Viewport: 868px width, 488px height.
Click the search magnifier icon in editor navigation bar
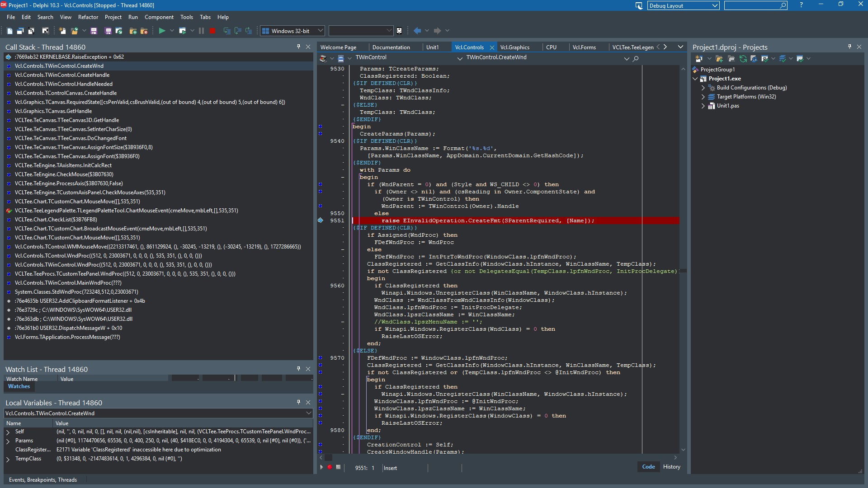[636, 58]
